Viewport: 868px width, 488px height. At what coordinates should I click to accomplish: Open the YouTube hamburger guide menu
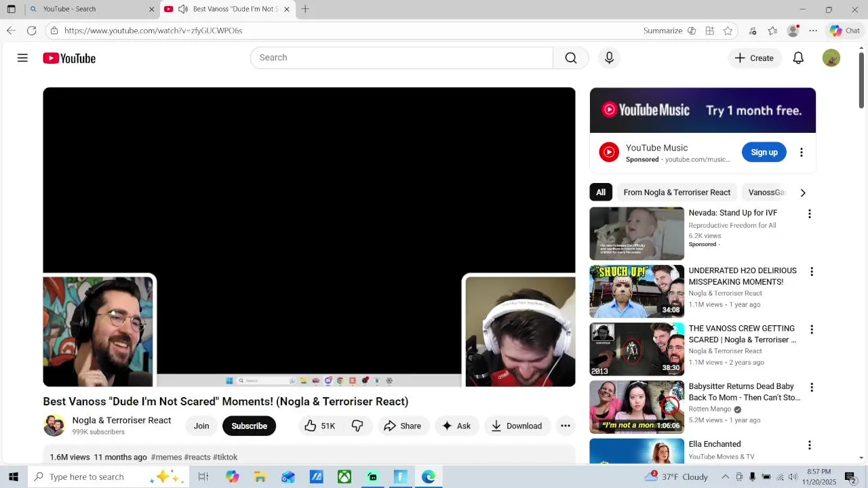pos(22,58)
